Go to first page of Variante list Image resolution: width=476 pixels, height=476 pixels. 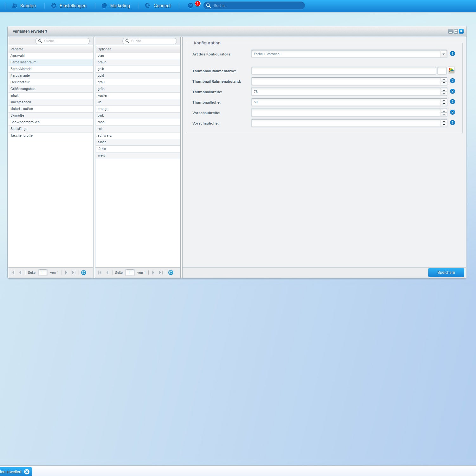13,273
